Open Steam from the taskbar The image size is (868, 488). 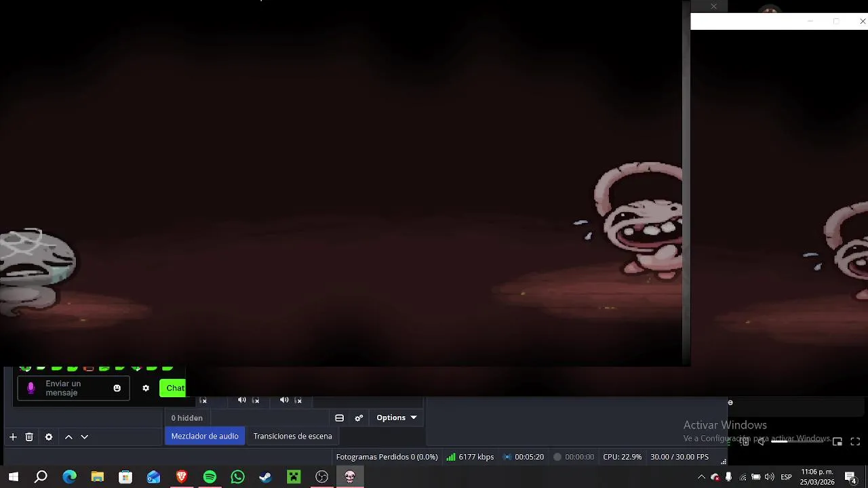pyautogui.click(x=265, y=477)
